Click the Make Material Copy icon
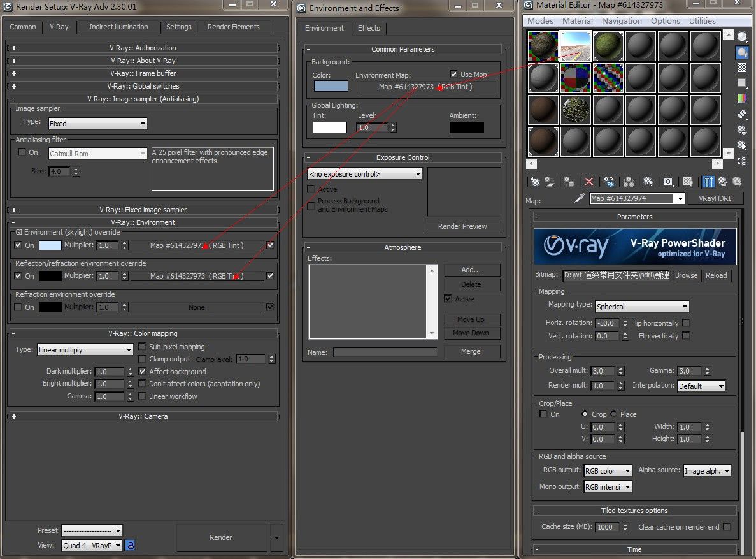 [x=609, y=182]
